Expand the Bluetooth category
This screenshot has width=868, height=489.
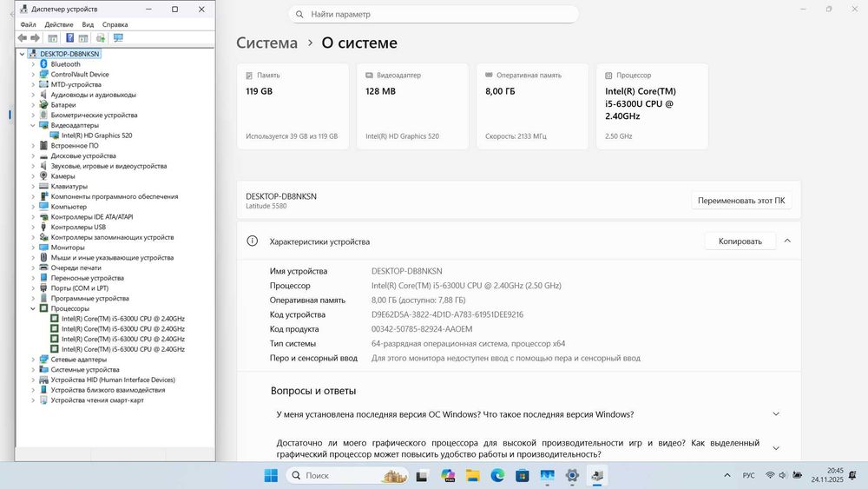33,64
